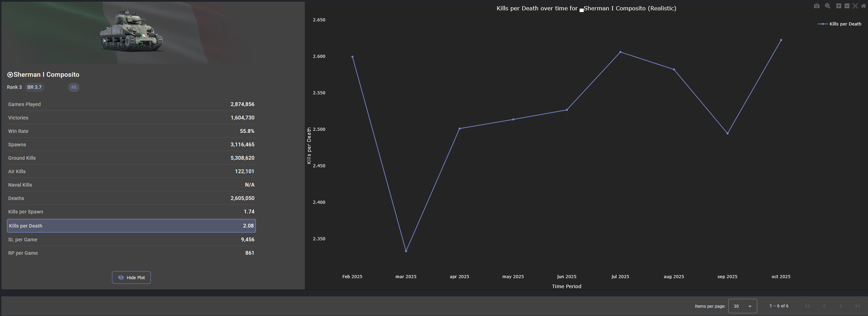Go to the previous page
This screenshot has height=316, width=868.
[824, 306]
